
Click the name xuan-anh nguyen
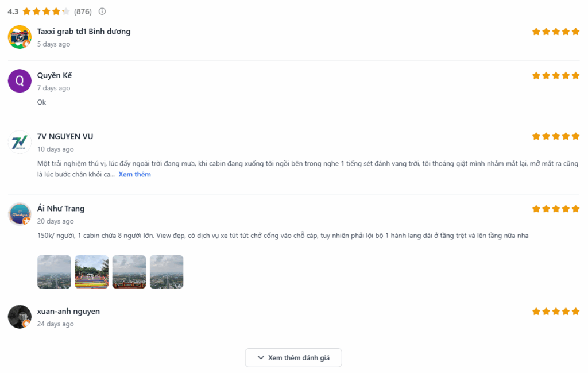(x=68, y=311)
